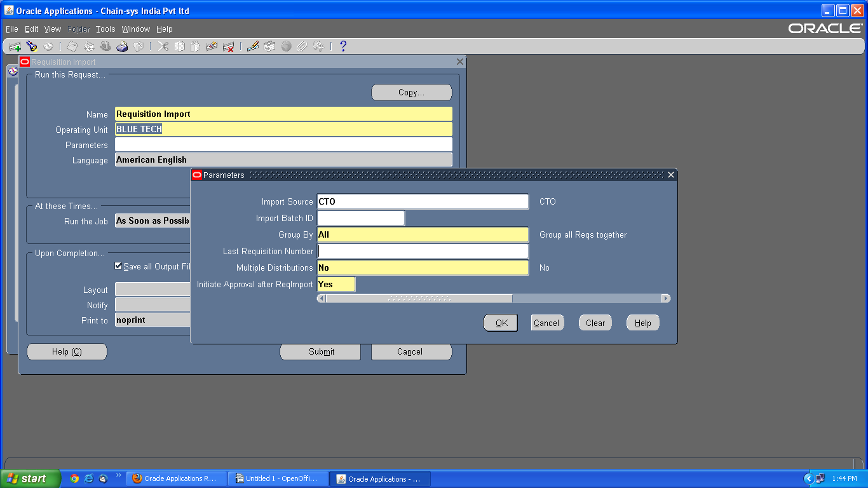Screen dimensions: 868x488
Task: Open the View menu
Action: [53, 29]
